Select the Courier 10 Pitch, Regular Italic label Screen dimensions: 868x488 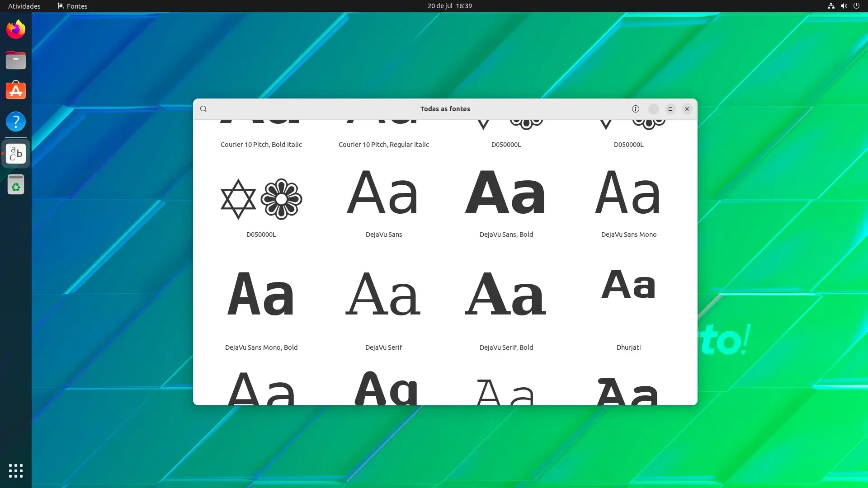[x=383, y=145]
